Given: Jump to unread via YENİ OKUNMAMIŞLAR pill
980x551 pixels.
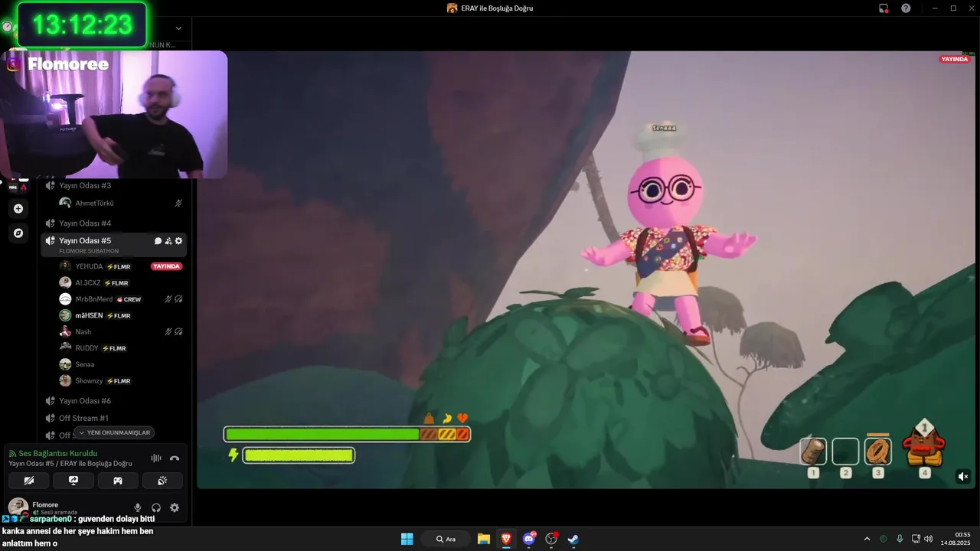Looking at the screenshot, I should pyautogui.click(x=113, y=432).
